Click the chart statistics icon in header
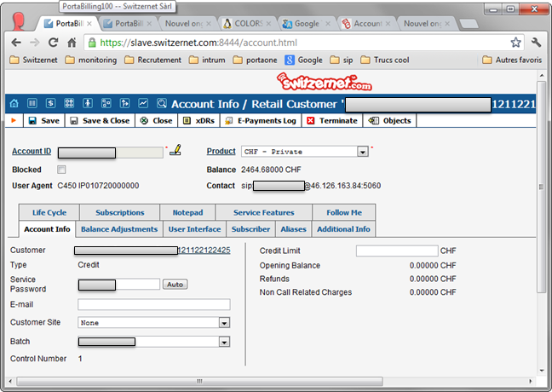Viewport: 552px width, 392px height. pos(143,103)
